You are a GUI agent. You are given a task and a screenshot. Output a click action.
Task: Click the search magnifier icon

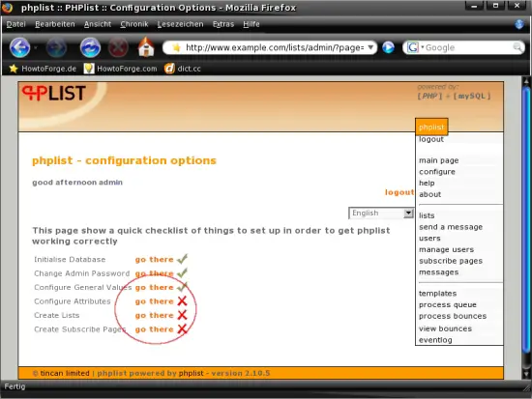517,47
